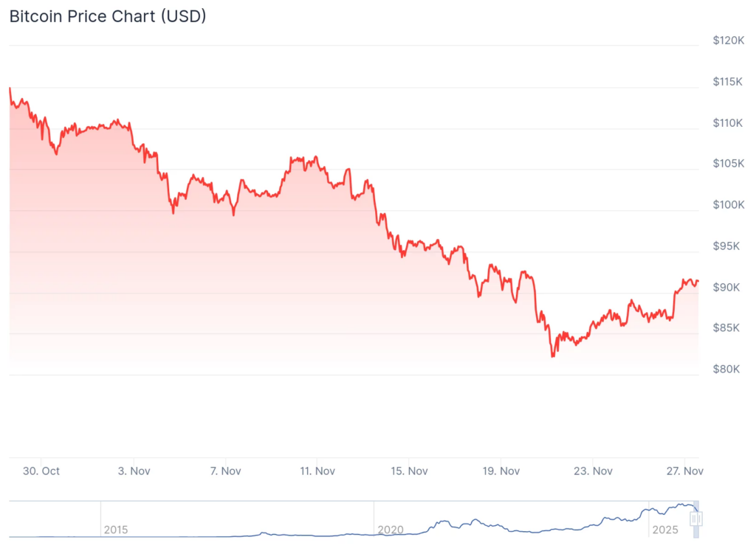Click the $90K y-axis label
This screenshot has height=551, width=756.
[x=726, y=287]
